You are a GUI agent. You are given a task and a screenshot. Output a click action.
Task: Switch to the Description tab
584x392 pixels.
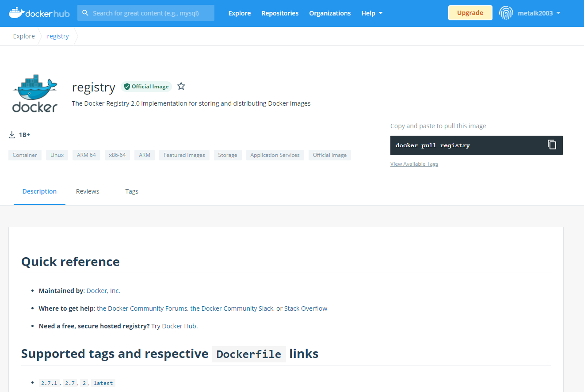pos(39,191)
